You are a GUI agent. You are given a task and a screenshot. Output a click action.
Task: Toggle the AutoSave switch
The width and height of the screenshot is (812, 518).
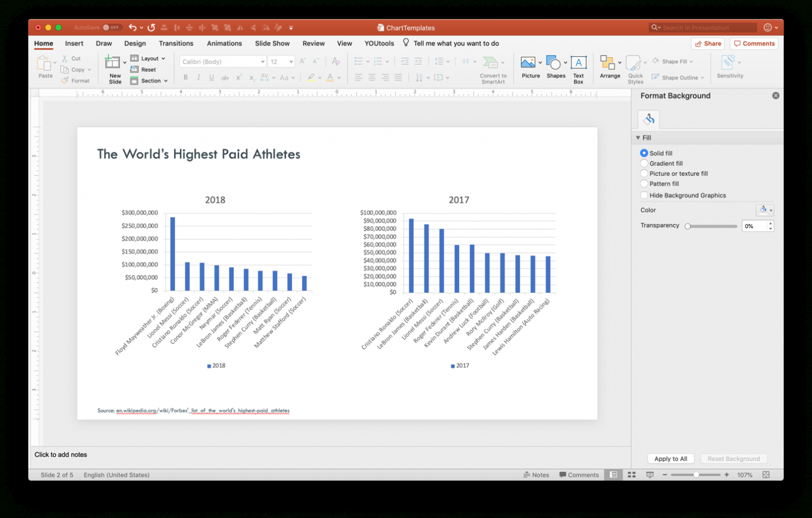tap(112, 28)
